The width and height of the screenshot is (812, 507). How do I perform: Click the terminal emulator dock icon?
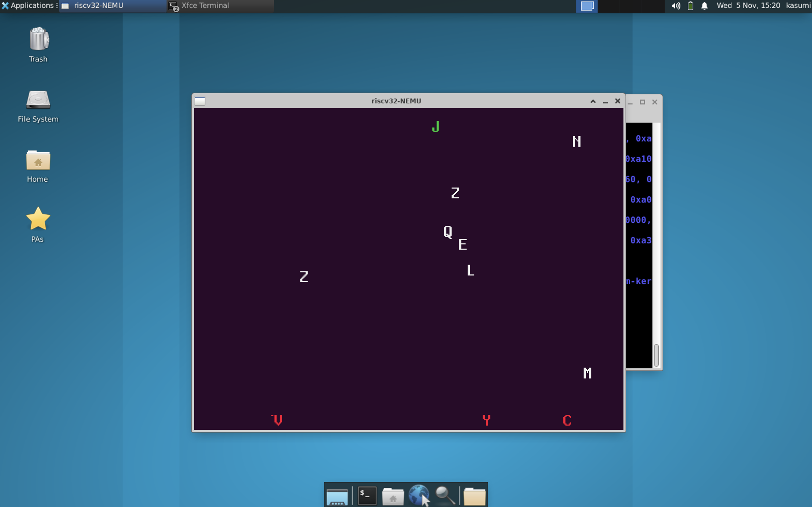(367, 496)
